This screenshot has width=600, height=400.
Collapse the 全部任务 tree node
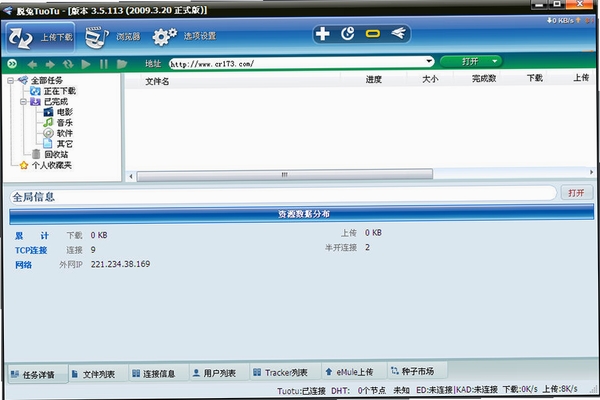(x=11, y=80)
